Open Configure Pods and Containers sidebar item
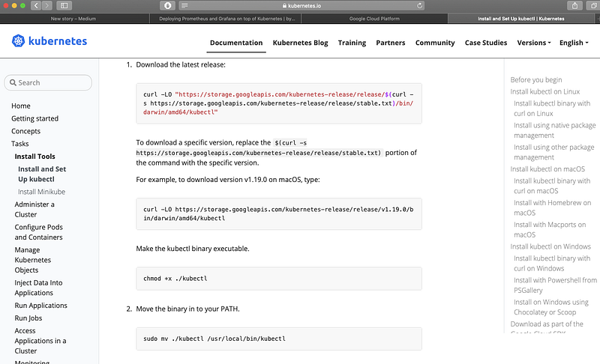600x364 pixels. (x=39, y=232)
